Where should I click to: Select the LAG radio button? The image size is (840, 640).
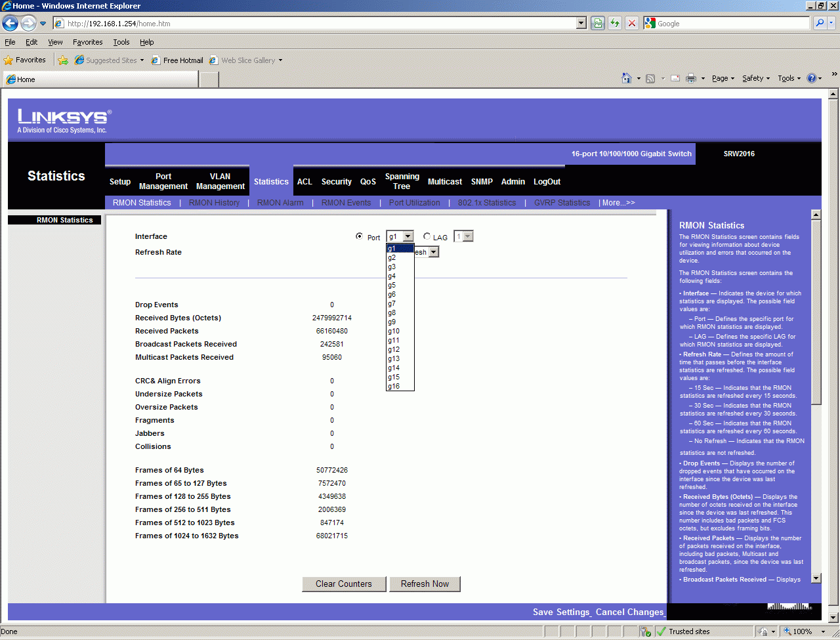[427, 236]
